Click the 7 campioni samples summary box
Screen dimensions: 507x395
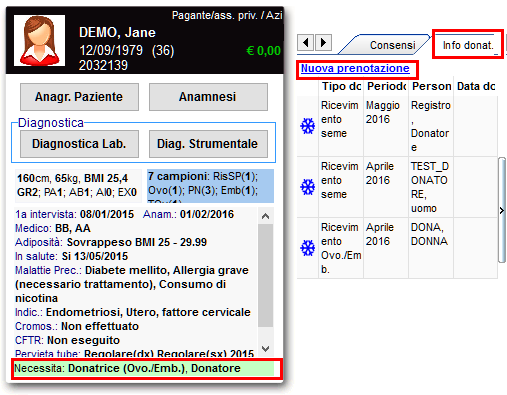(x=211, y=186)
